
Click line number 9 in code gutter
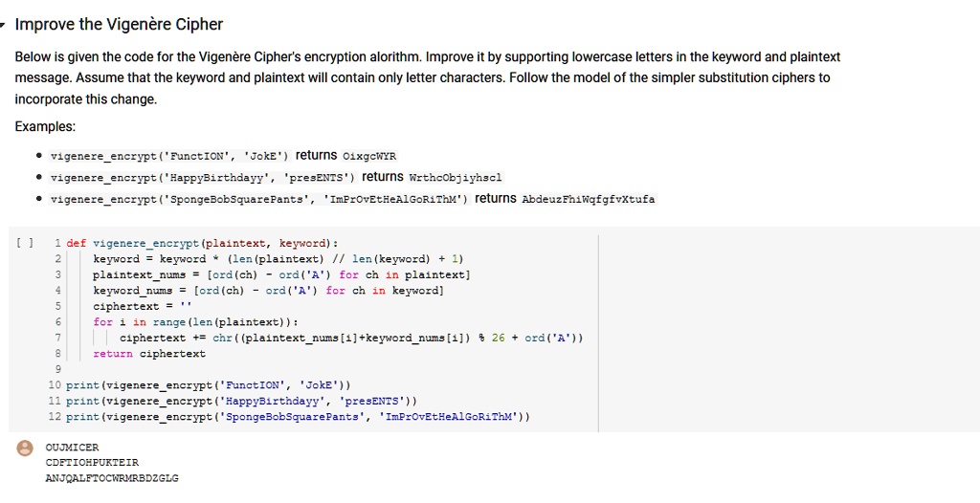[x=58, y=369]
